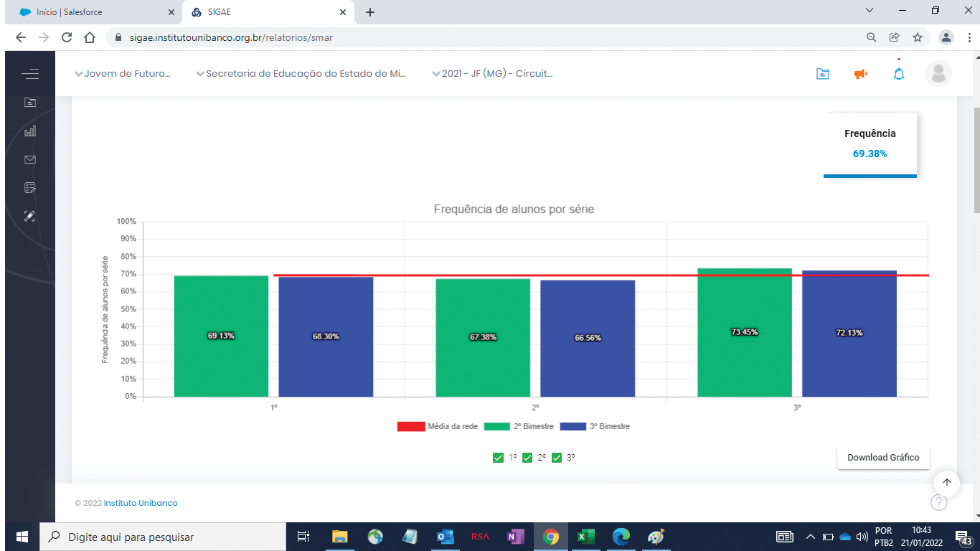
Task: Open the pencil-in-frame sidebar icon
Action: pyautogui.click(x=30, y=216)
